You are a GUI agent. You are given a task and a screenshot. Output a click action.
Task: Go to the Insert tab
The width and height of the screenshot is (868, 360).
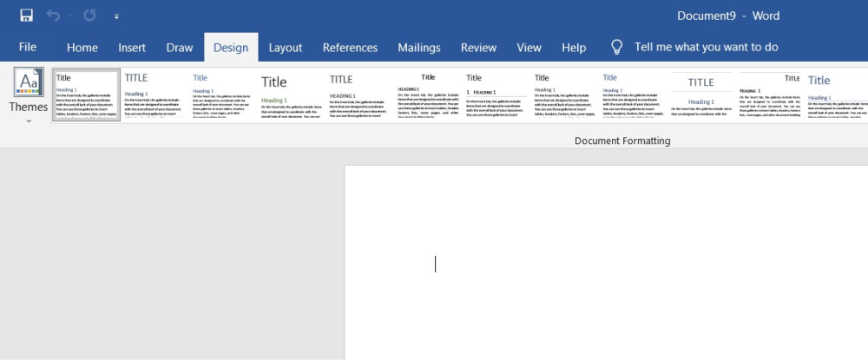tap(132, 48)
